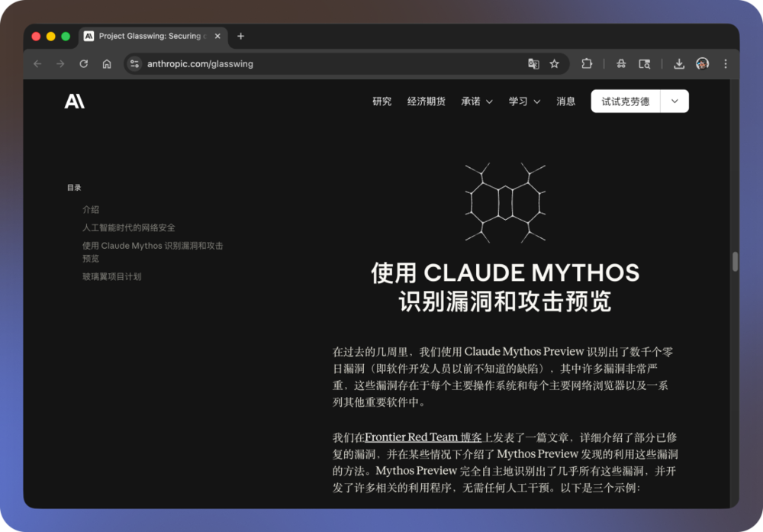Bookmark this page with the star icon
The image size is (763, 532).
pyautogui.click(x=555, y=64)
